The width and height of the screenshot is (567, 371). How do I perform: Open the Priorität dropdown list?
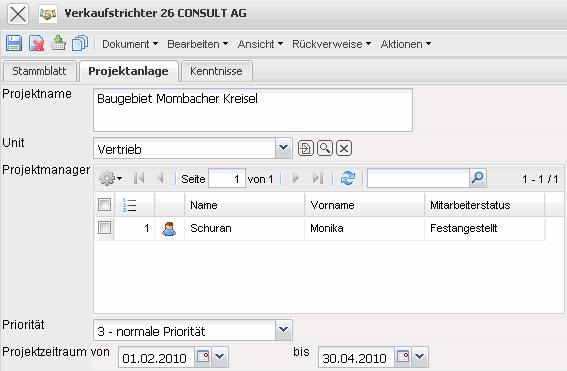click(284, 330)
